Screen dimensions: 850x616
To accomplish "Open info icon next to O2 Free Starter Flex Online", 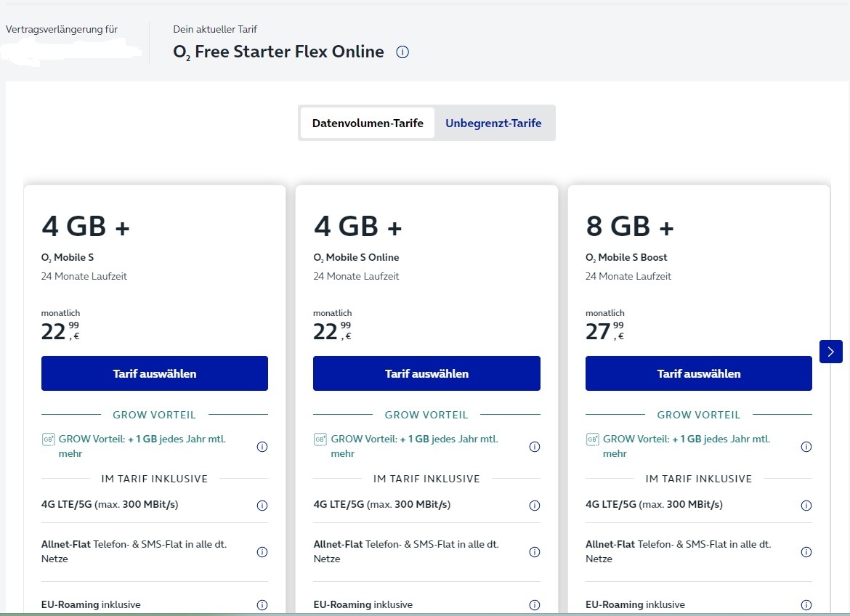I will click(x=402, y=52).
